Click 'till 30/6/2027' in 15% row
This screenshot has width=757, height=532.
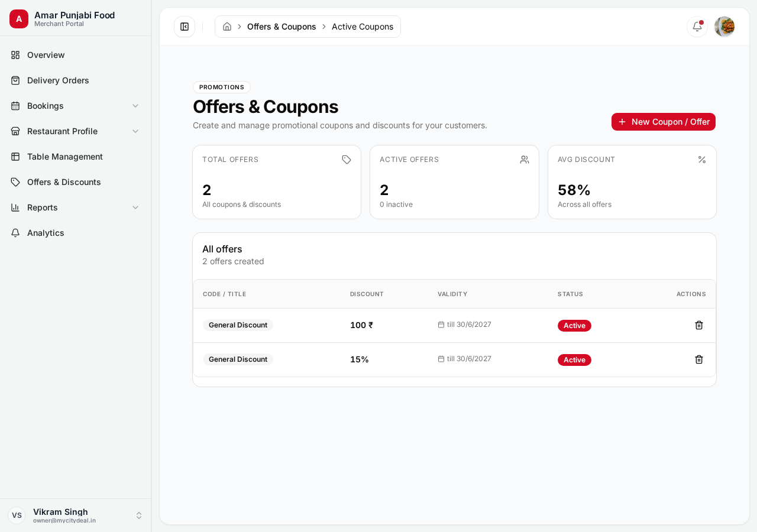coord(469,359)
